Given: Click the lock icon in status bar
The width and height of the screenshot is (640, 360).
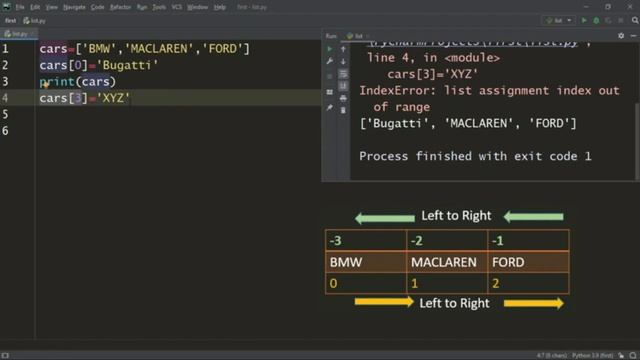Looking at the screenshot, I should click(621, 356).
